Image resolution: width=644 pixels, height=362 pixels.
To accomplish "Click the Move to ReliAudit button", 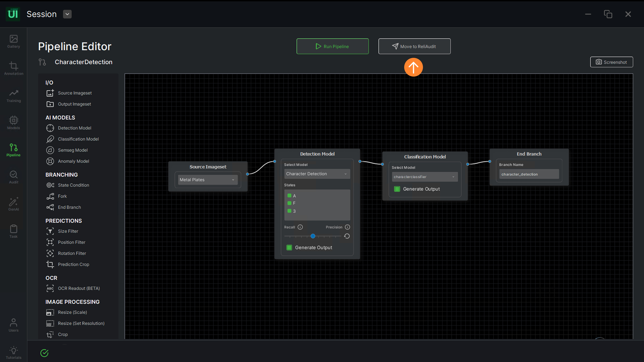I will (x=414, y=46).
